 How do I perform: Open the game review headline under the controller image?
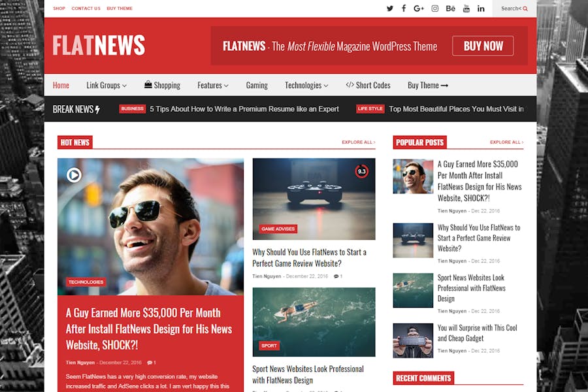[x=310, y=257]
